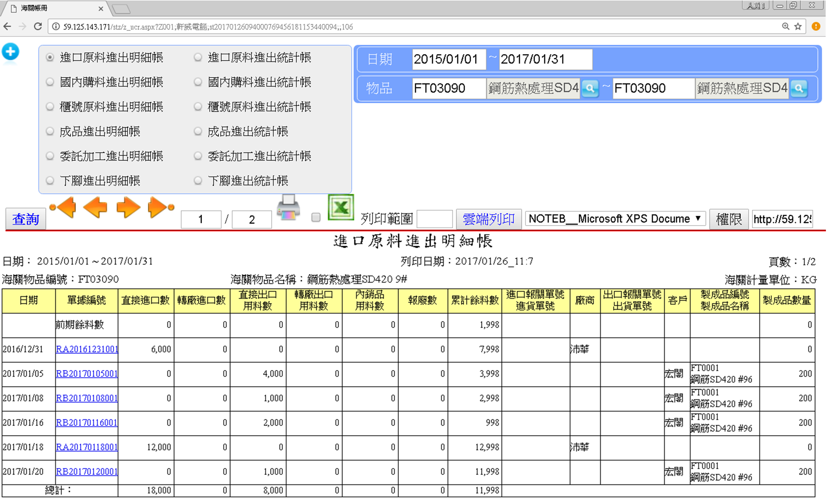Open document link RB20170116001
Screen dimensions: 827x504
coord(87,423)
